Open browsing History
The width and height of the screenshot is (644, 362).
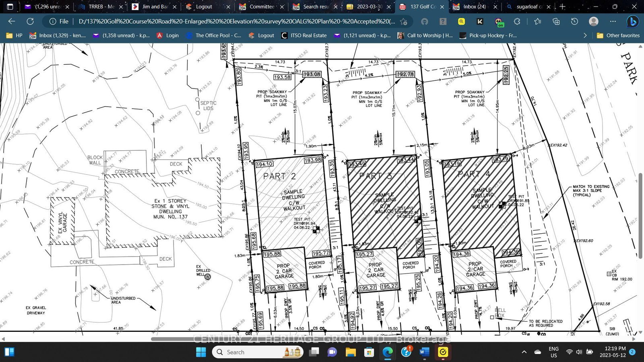574,21
